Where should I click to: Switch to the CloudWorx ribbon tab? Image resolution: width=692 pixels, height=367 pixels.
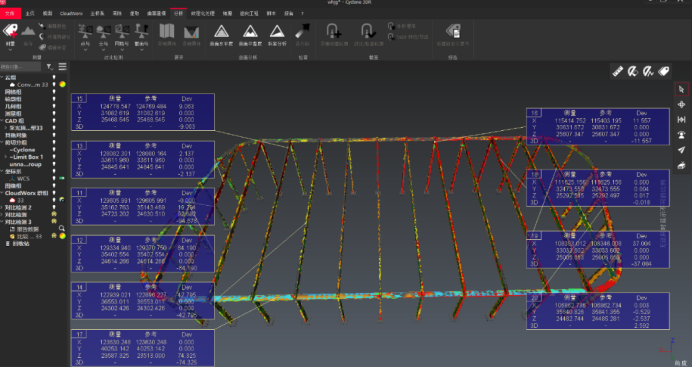click(71, 13)
